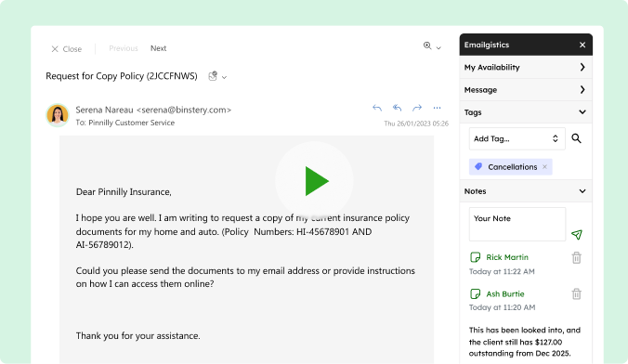Click the sender email serena@binstery.com
The height and width of the screenshot is (364, 628).
coord(184,110)
